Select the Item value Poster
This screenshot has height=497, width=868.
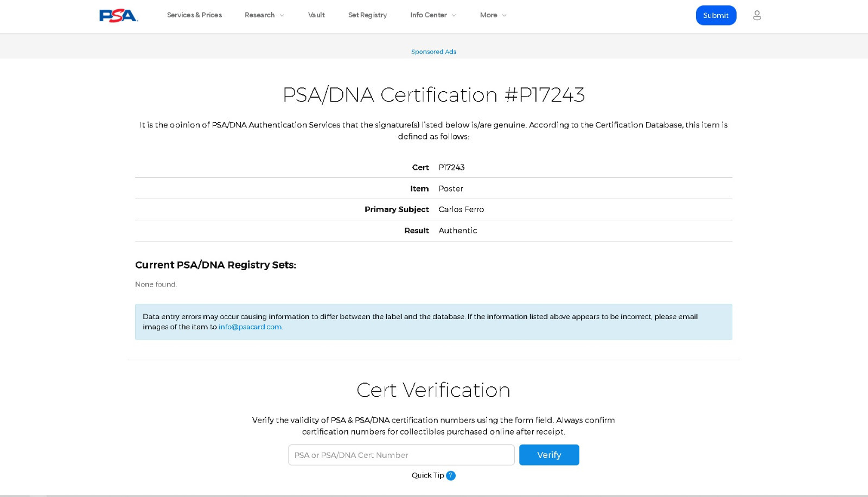coord(451,189)
